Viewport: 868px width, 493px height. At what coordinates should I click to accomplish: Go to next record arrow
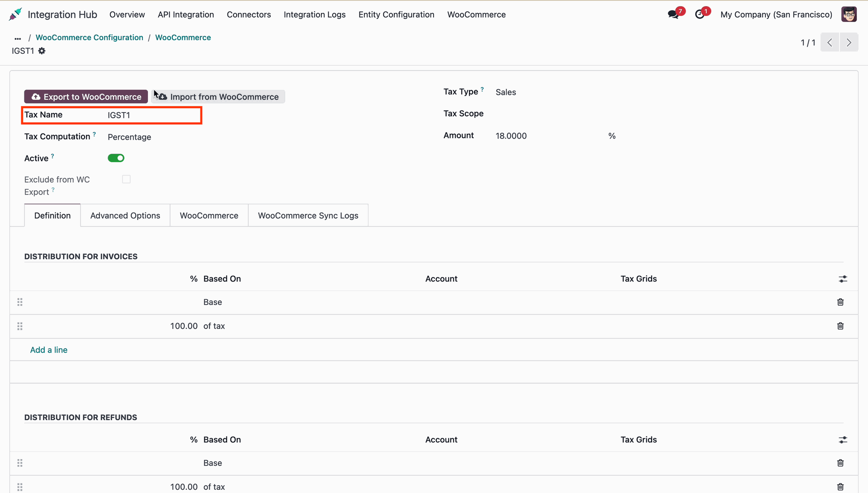pos(849,42)
